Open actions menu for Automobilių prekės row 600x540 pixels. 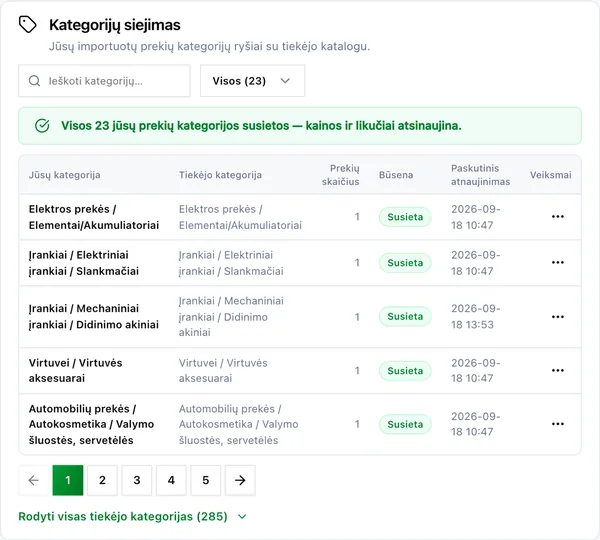point(558,424)
